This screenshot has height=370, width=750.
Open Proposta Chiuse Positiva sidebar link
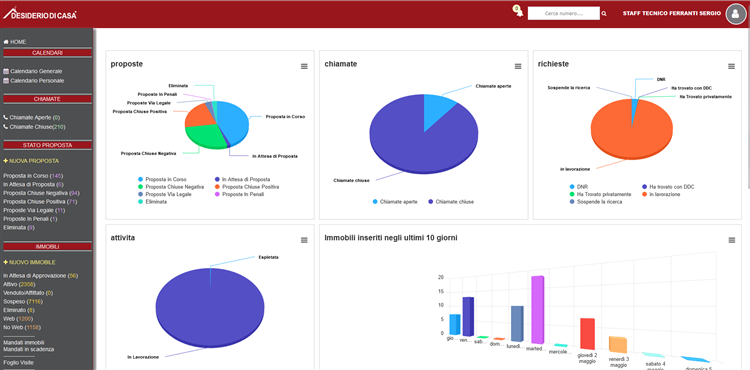40,202
